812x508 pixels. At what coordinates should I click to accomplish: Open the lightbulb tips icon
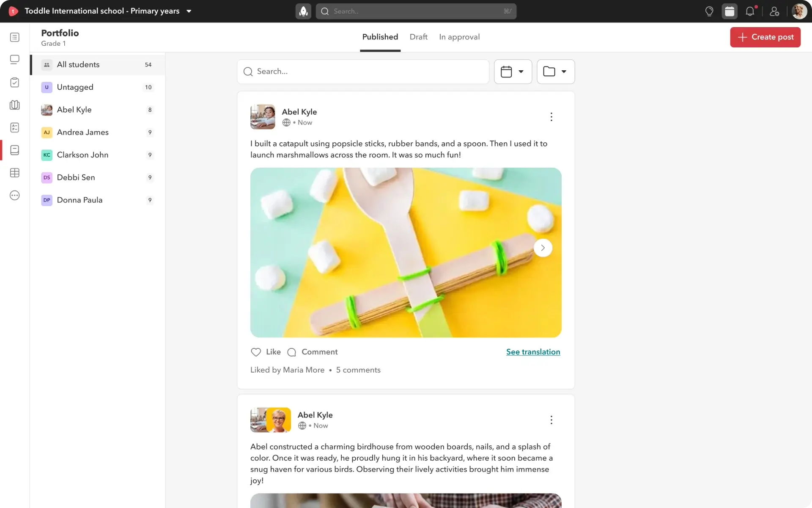(x=709, y=11)
